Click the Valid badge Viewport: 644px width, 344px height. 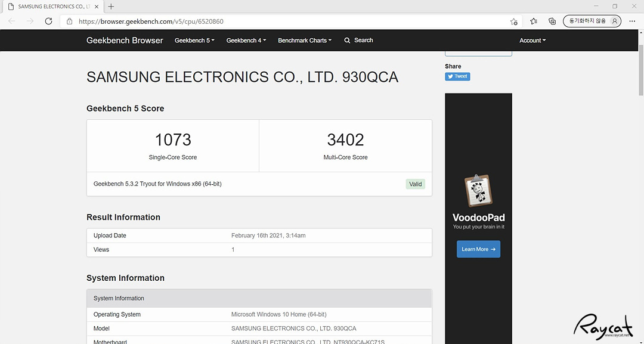415,184
